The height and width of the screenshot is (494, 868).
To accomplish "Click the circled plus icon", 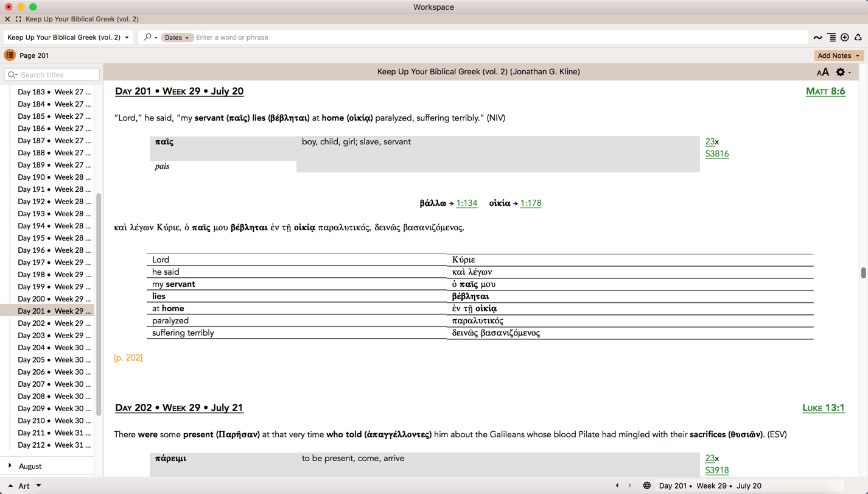I will [x=845, y=38].
